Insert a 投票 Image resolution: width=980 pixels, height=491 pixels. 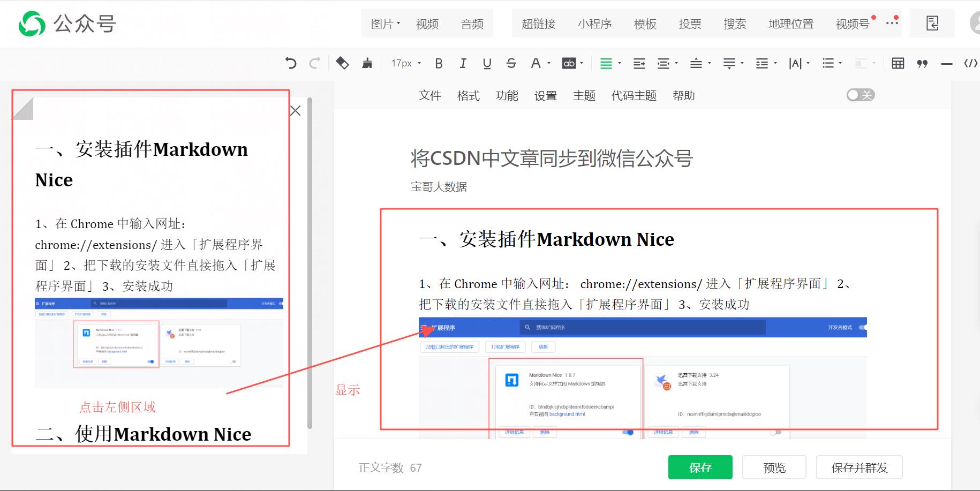point(690,24)
